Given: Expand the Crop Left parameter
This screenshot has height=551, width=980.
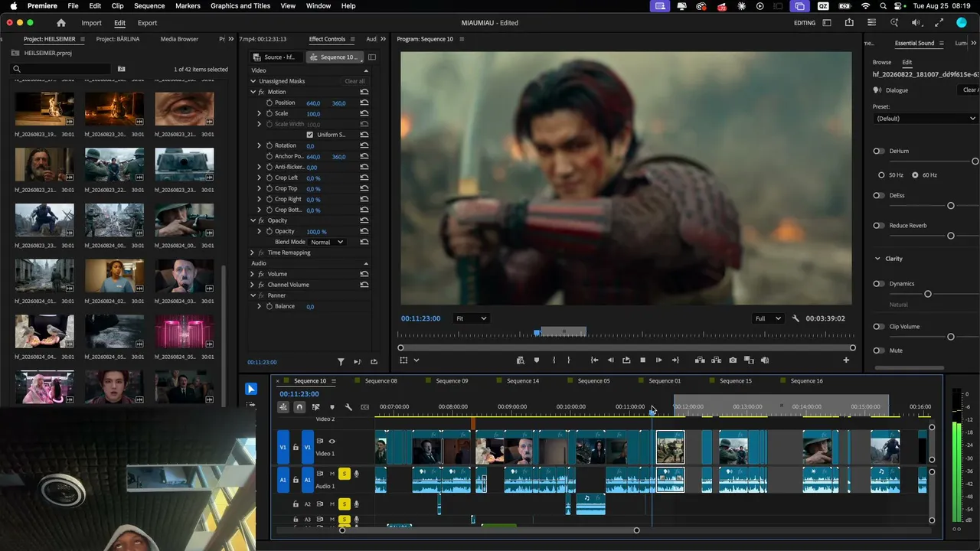Looking at the screenshot, I should tap(260, 178).
